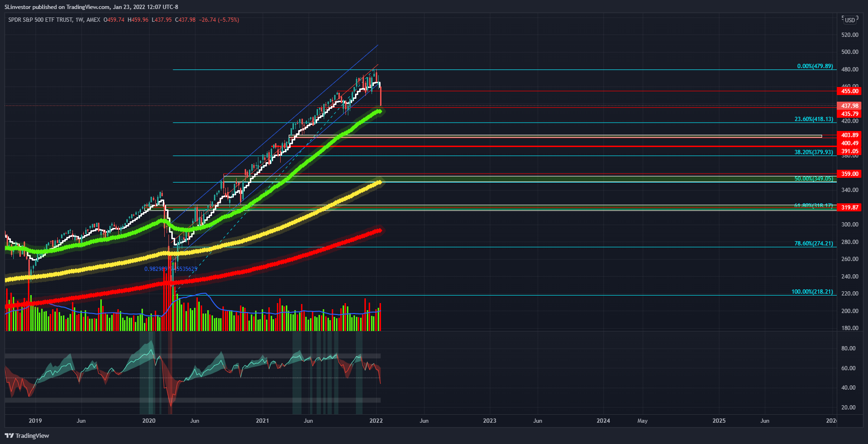
Task: Click the 2025 label on the time axis
Action: click(719, 421)
